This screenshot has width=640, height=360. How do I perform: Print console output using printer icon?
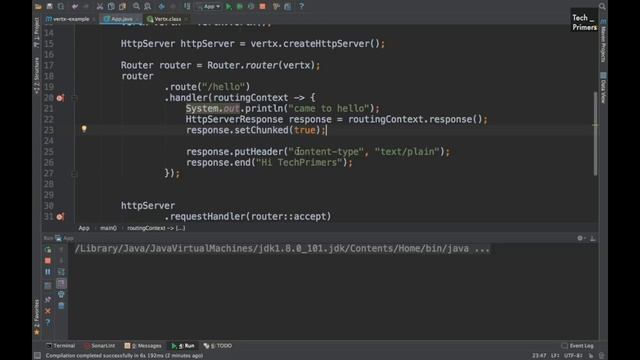point(61,294)
